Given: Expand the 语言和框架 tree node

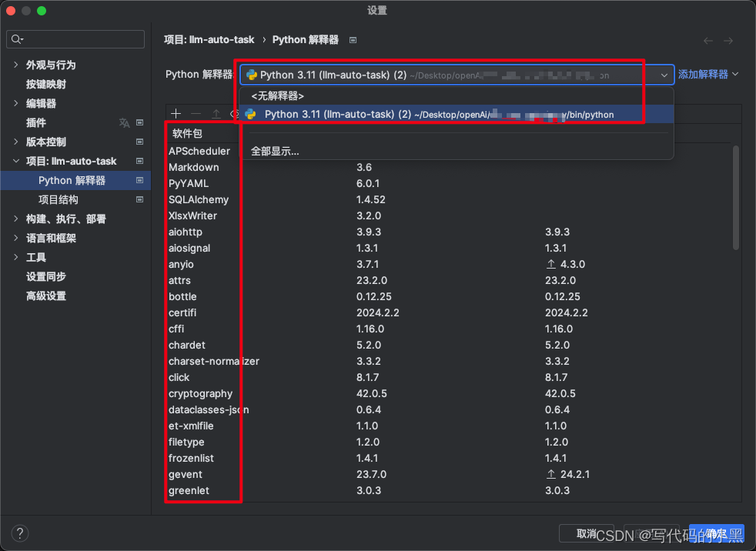Looking at the screenshot, I should point(16,238).
